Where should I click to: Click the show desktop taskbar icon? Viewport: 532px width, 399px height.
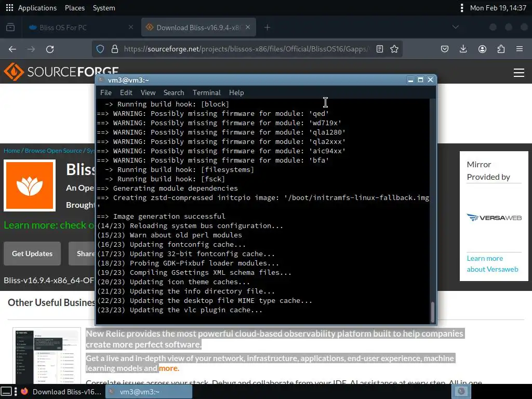point(6,392)
